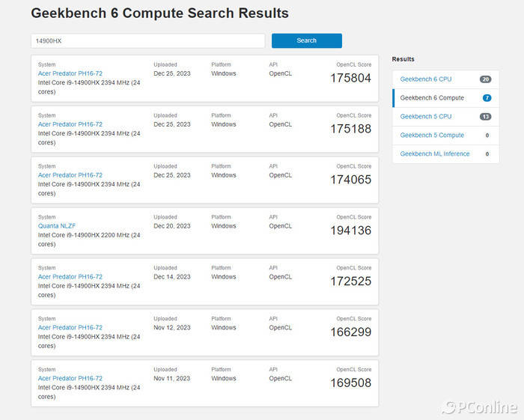Open Geekbench 5 Compute results

[432, 136]
